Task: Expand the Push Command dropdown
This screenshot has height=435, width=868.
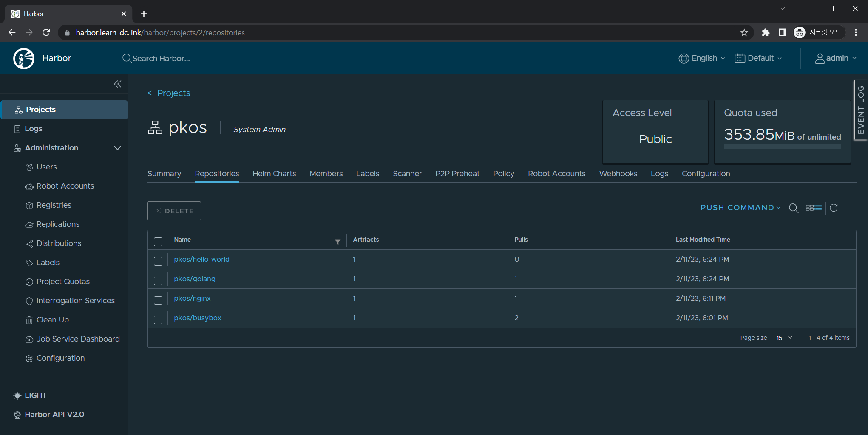Action: pos(740,208)
